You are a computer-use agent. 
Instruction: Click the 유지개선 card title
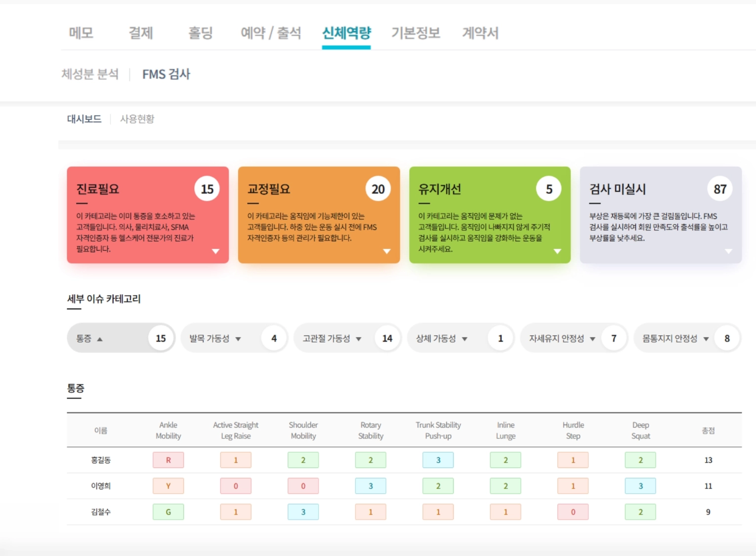point(440,189)
